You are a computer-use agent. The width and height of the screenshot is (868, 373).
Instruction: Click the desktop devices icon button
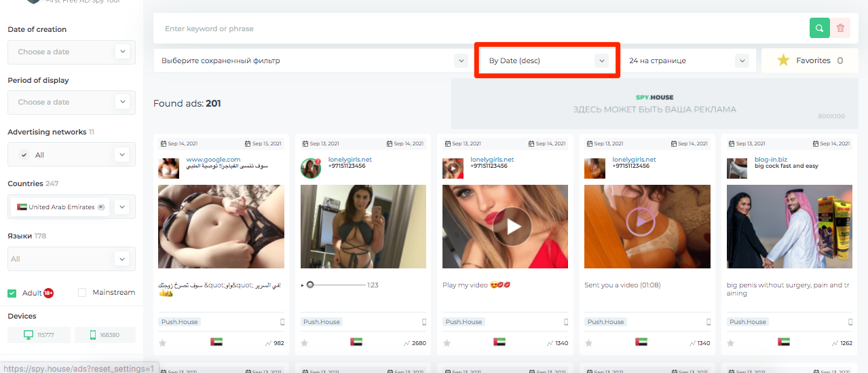(x=38, y=335)
